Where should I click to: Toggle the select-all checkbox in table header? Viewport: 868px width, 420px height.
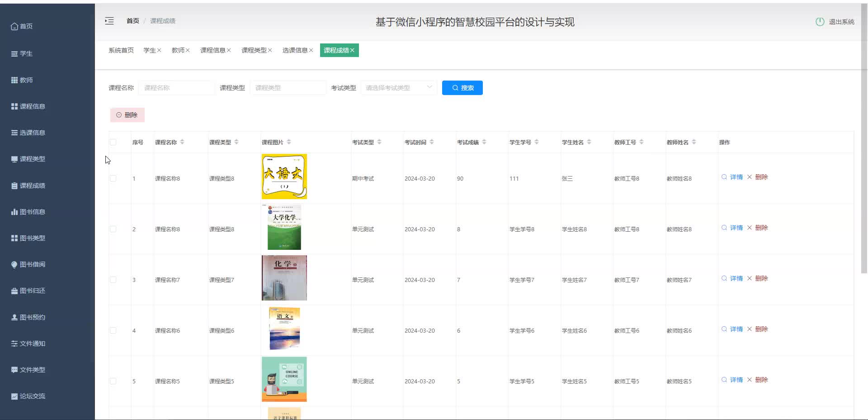pyautogui.click(x=113, y=142)
